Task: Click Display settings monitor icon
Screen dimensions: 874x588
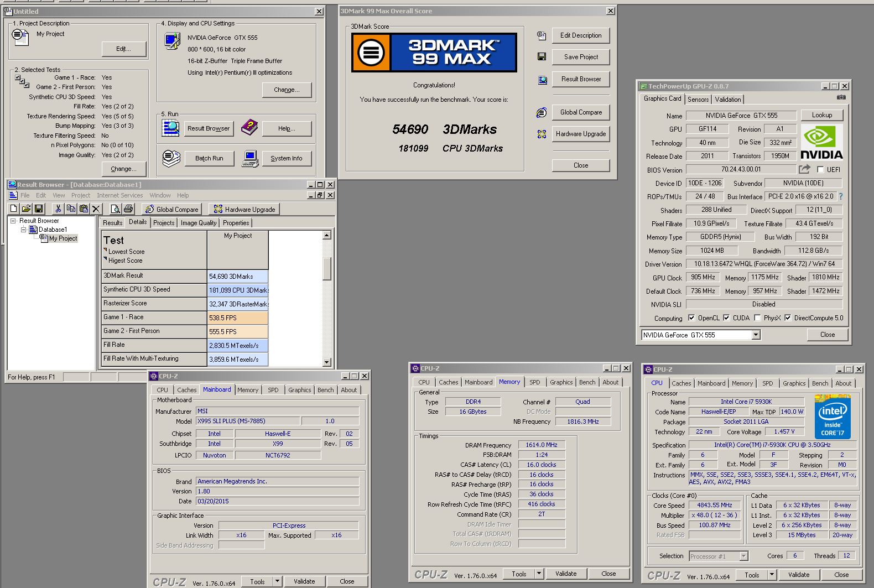Action: tap(173, 41)
